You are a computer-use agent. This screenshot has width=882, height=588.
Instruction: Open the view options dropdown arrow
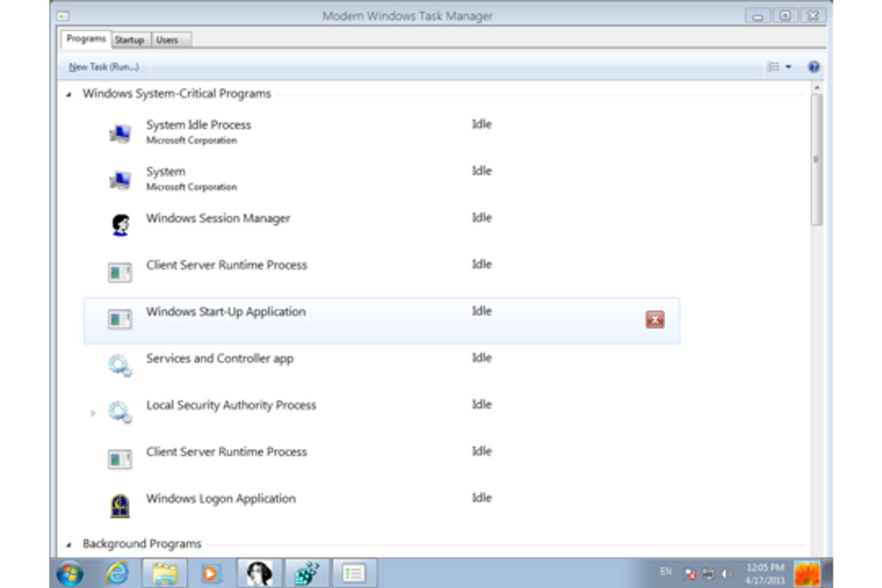coord(789,67)
